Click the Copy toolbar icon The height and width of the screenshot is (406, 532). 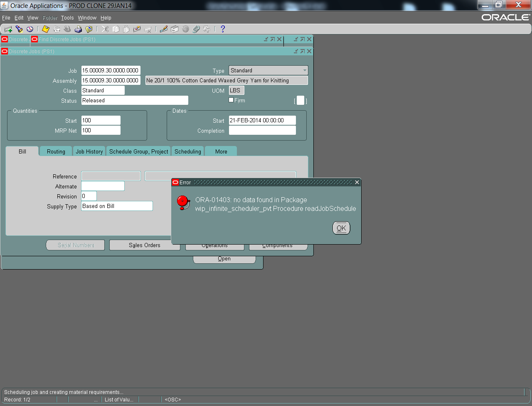tap(116, 29)
